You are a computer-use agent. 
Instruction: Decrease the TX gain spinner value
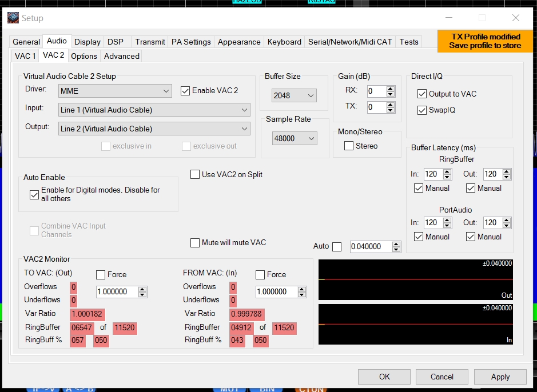tap(391, 110)
